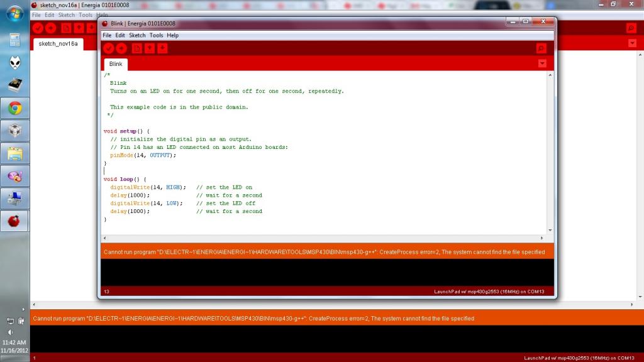
Task: Open Sketch menu in Blink window
Action: pyautogui.click(x=137, y=35)
